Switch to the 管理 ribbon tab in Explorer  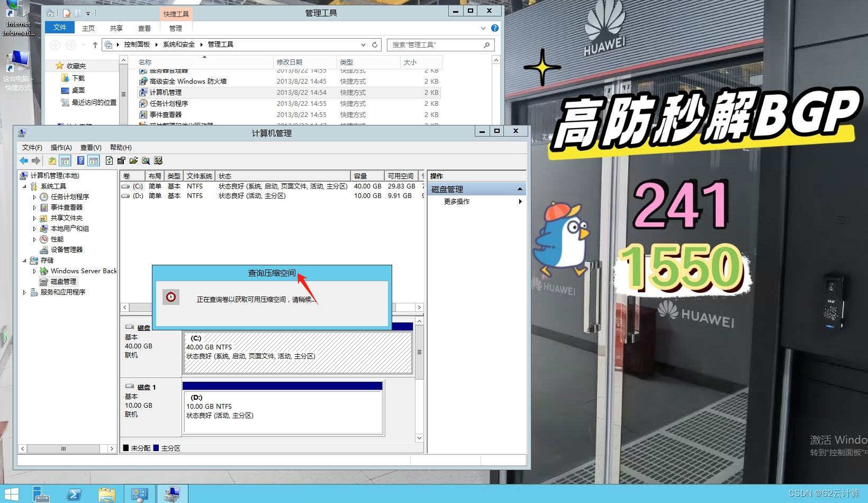(x=176, y=28)
